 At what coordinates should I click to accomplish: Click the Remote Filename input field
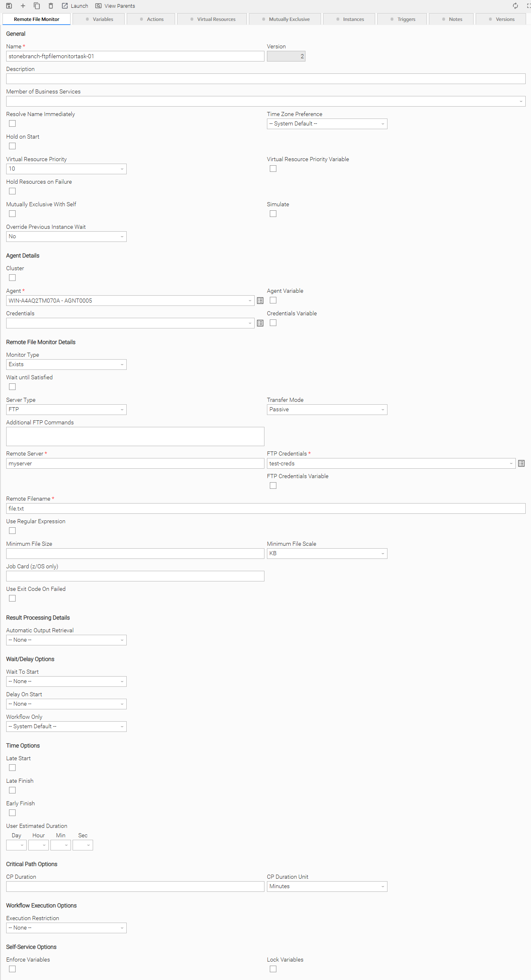point(266,508)
